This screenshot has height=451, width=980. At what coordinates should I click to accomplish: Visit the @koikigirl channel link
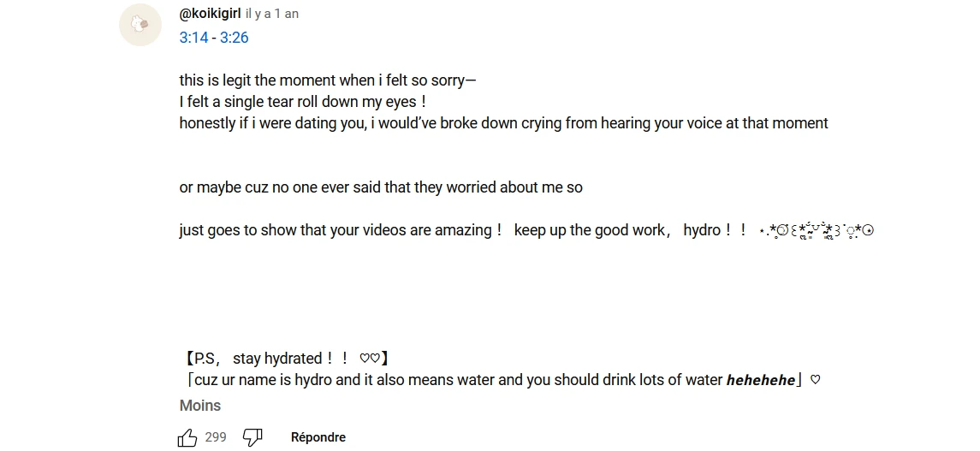(210, 14)
